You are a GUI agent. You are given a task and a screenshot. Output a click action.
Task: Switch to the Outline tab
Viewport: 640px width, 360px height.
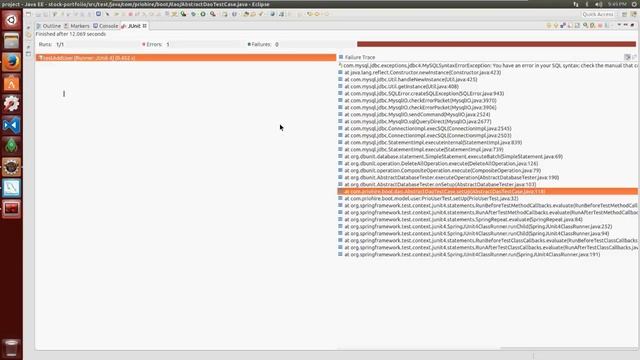(x=48, y=26)
